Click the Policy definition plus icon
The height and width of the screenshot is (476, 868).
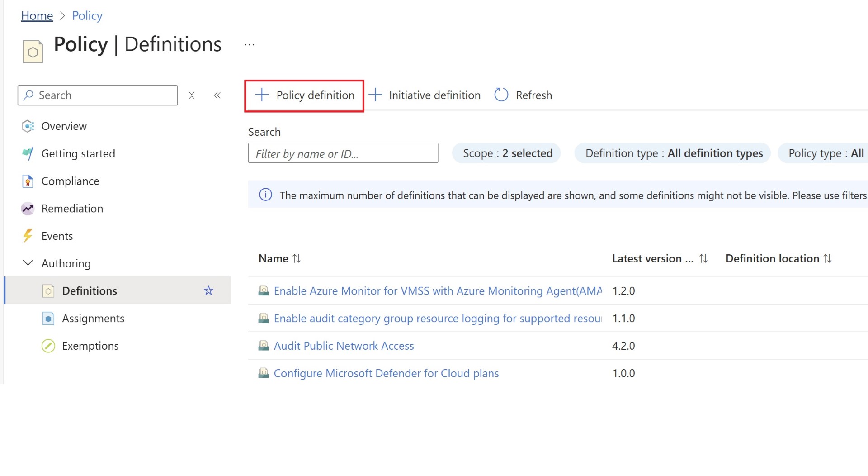pyautogui.click(x=262, y=95)
